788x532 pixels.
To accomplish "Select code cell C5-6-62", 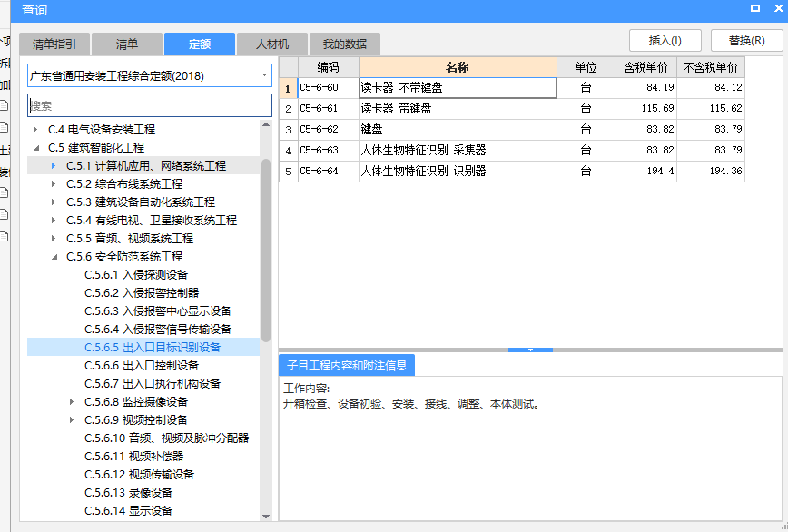I will point(328,130).
